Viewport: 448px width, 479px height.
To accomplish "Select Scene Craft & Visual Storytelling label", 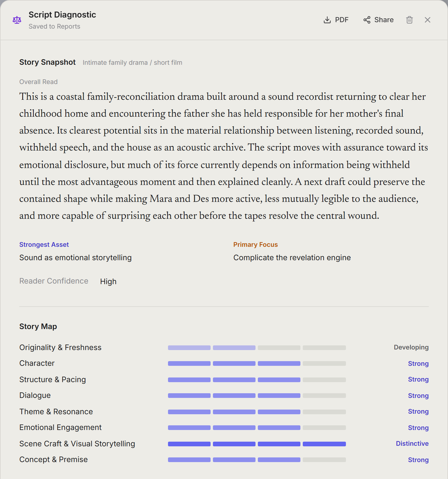I will coord(77,444).
